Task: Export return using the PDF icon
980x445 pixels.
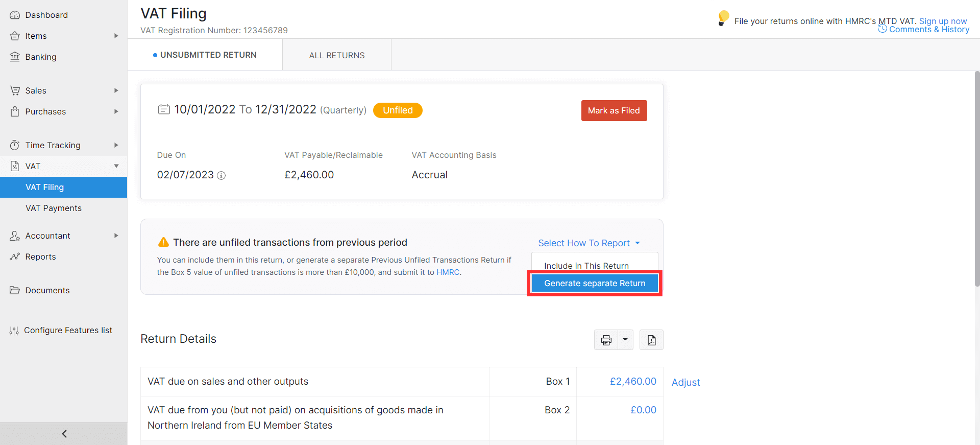Action: click(651, 340)
